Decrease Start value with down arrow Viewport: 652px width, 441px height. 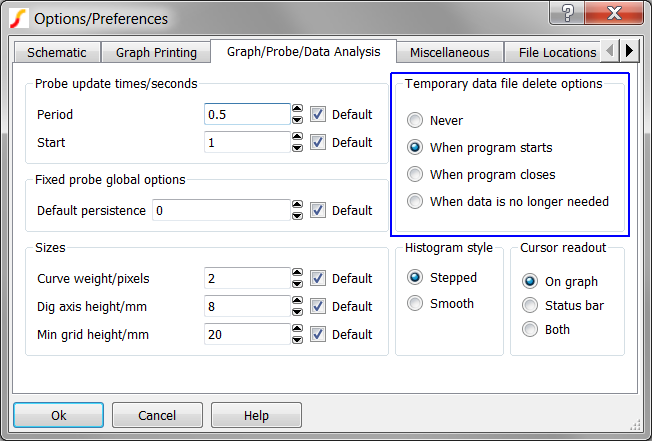[297, 148]
